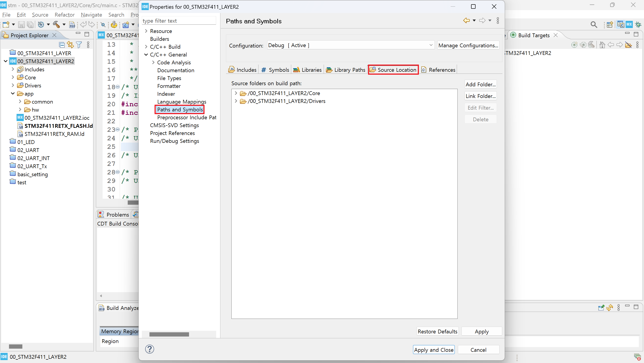
Task: Expand the C/C++ Build tree node
Action: click(x=146, y=47)
